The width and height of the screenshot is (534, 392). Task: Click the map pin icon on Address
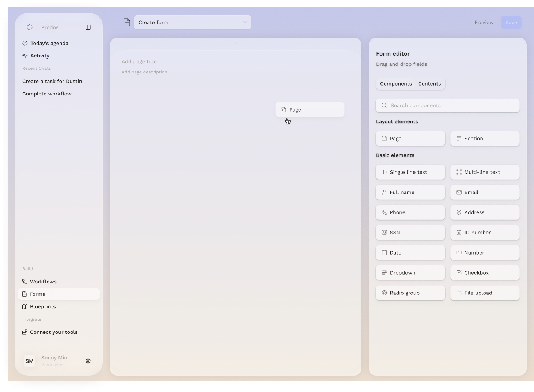pyautogui.click(x=459, y=212)
